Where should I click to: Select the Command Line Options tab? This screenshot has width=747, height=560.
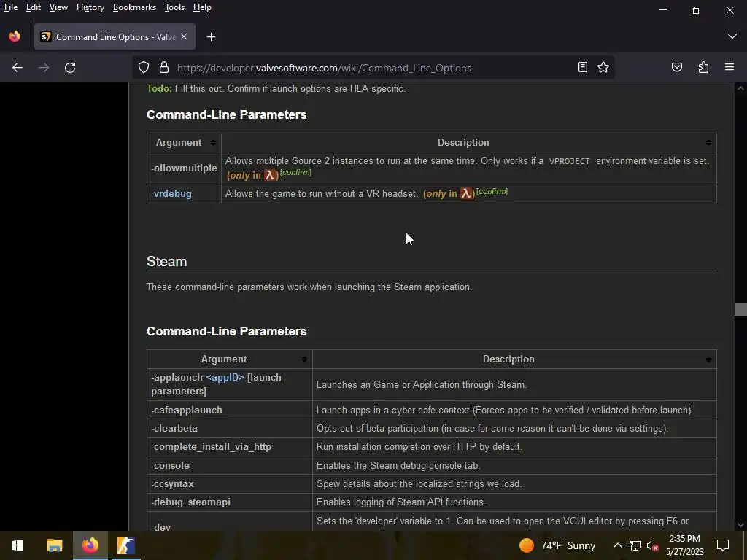coord(115,36)
